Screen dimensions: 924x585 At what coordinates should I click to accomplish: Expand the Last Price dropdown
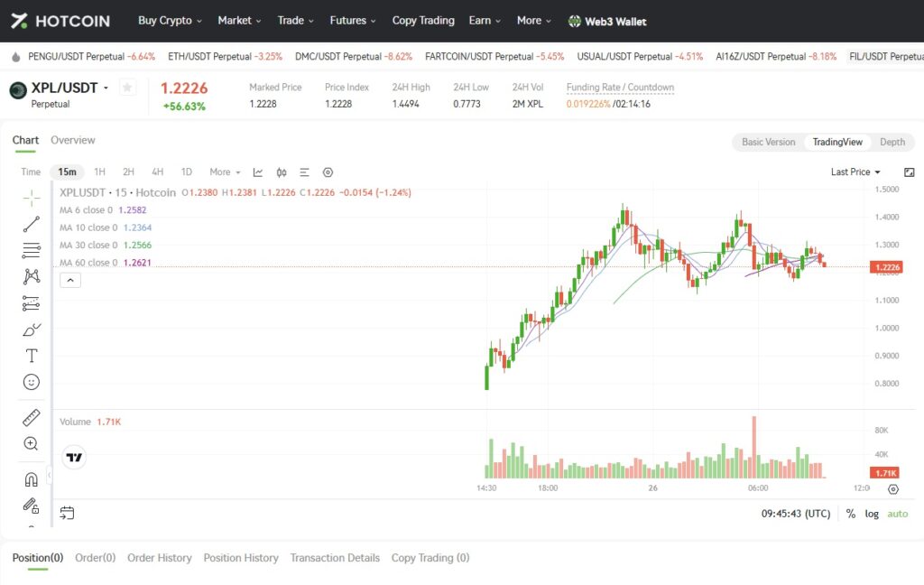tap(855, 172)
